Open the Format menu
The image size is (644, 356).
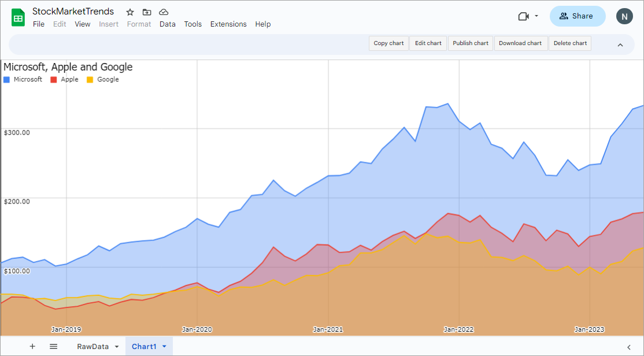pos(139,24)
